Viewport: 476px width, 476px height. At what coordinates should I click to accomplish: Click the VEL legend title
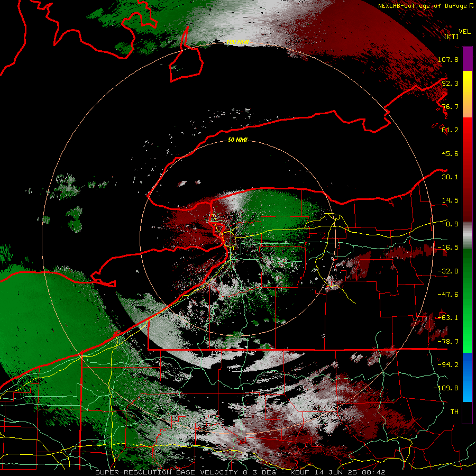click(x=464, y=31)
